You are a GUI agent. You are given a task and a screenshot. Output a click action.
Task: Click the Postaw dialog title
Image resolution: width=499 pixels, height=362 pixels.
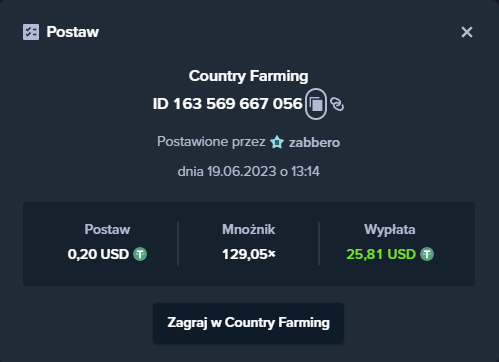pyautogui.click(x=73, y=32)
